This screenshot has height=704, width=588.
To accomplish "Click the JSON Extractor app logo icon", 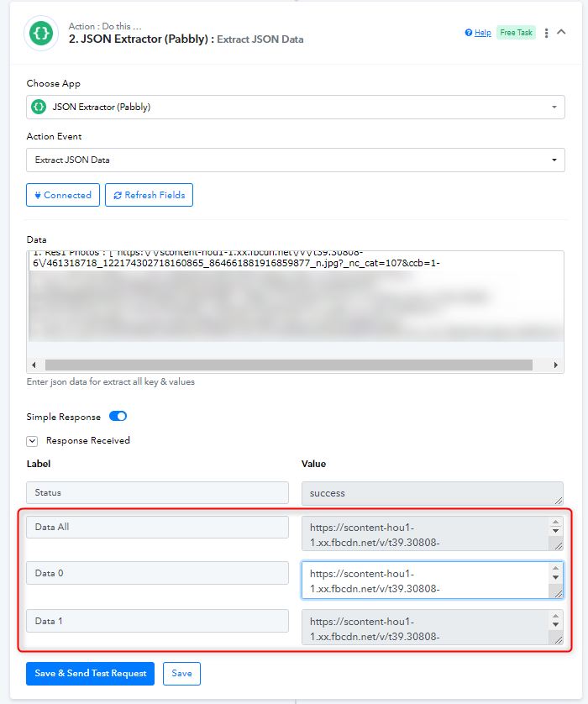I will click(41, 34).
